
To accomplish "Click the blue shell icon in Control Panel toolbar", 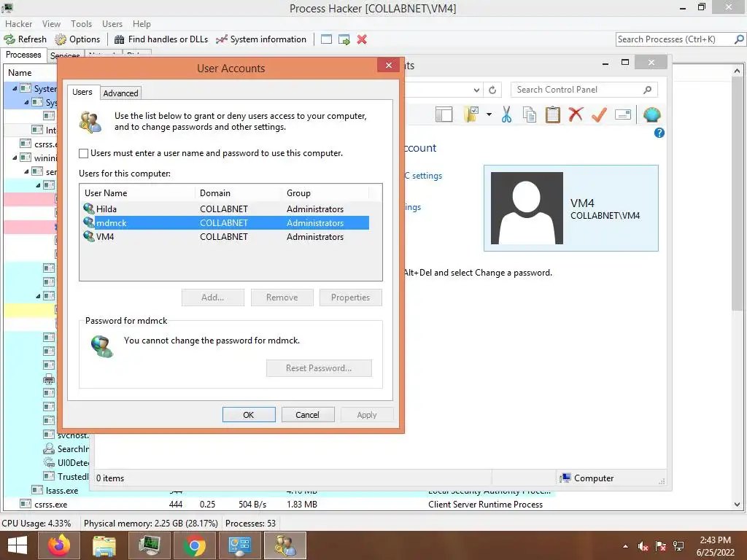I will click(651, 114).
